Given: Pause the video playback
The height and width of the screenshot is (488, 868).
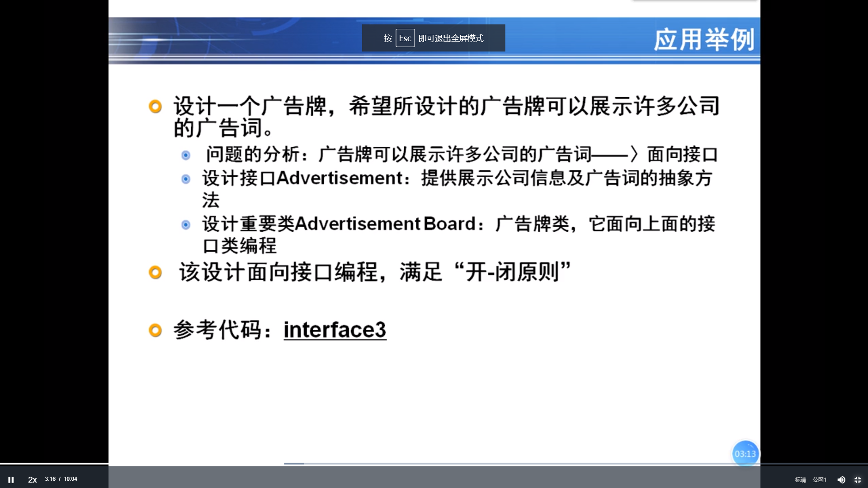Looking at the screenshot, I should pyautogui.click(x=11, y=479).
